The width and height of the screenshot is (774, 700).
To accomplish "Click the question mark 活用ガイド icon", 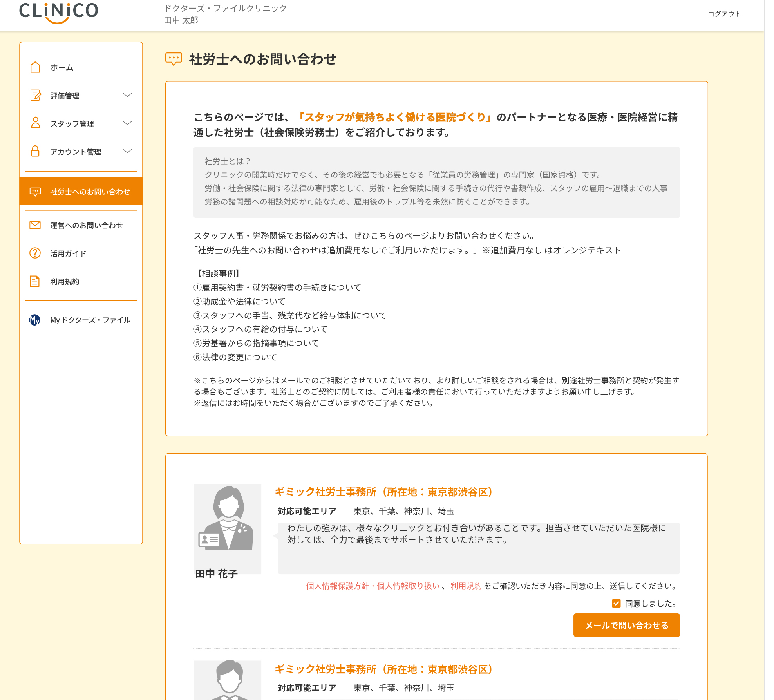I will point(35,253).
